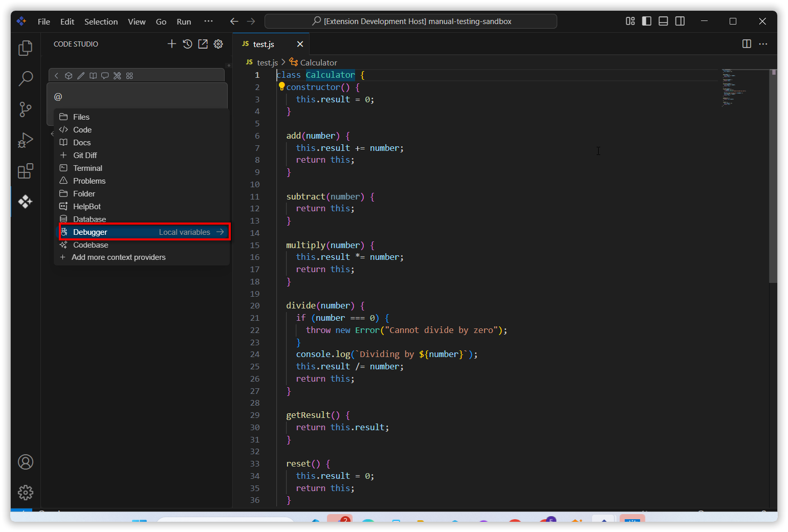Toggle the bottom Panel layout button
The image size is (788, 532).
pos(663,21)
